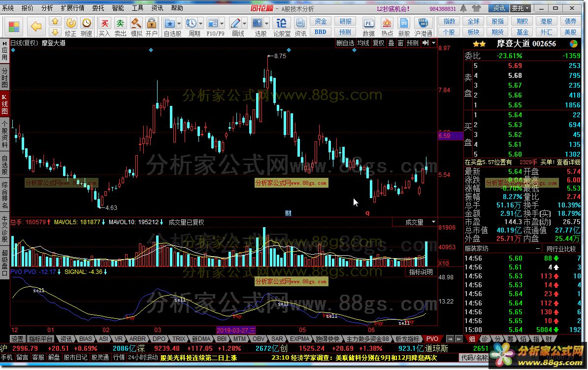Open the 沪港通 SSE HKE icon
The width and height of the screenshot is (588, 370).
[423, 23]
